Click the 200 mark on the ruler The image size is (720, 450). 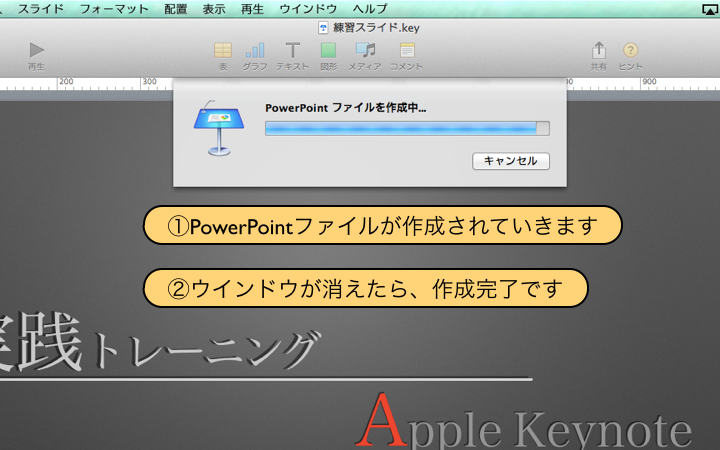[x=66, y=81]
